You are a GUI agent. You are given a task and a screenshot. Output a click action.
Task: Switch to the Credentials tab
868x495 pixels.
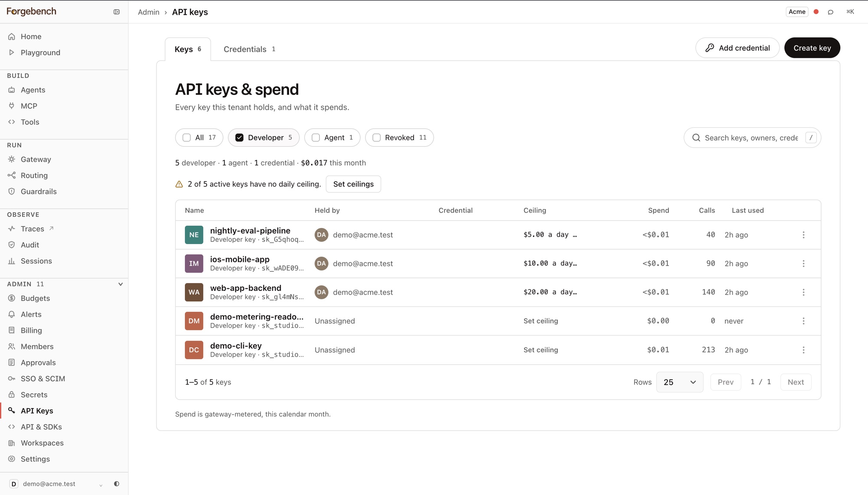pos(250,49)
